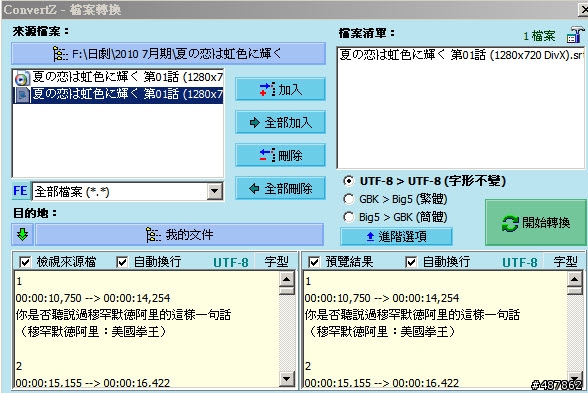Select file entry in 檔案清單 list
Viewport: 588px width, 393px height.
[461, 55]
